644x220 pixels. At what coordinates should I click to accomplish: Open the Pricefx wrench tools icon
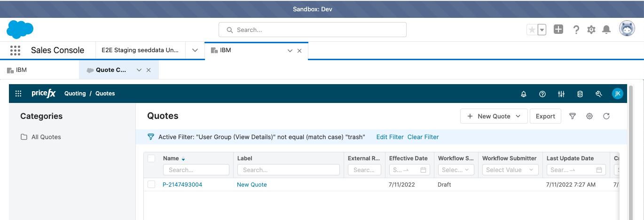(x=599, y=94)
